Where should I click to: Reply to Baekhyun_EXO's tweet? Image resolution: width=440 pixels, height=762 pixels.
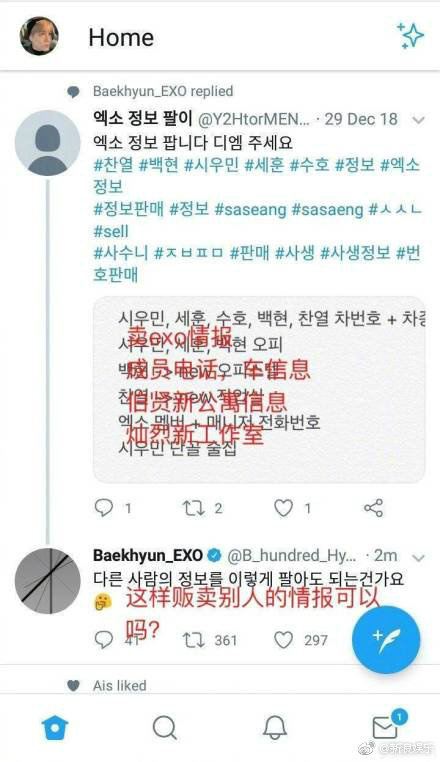tap(104, 640)
